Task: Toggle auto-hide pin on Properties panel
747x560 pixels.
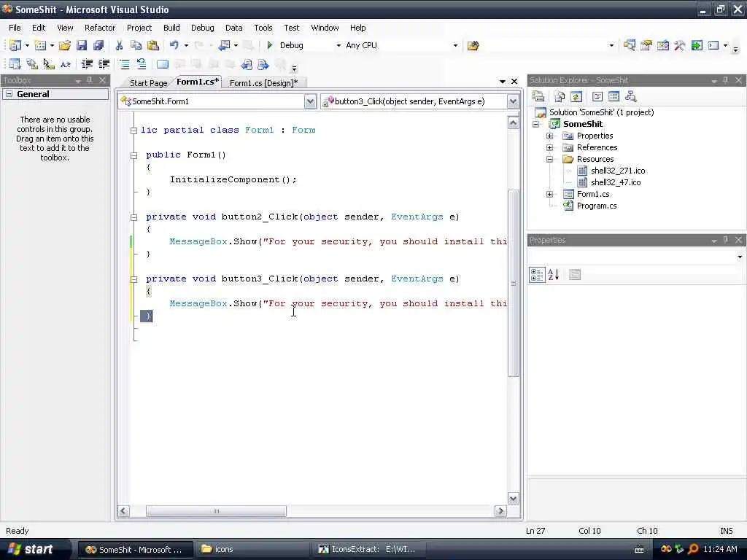Action: pos(725,240)
